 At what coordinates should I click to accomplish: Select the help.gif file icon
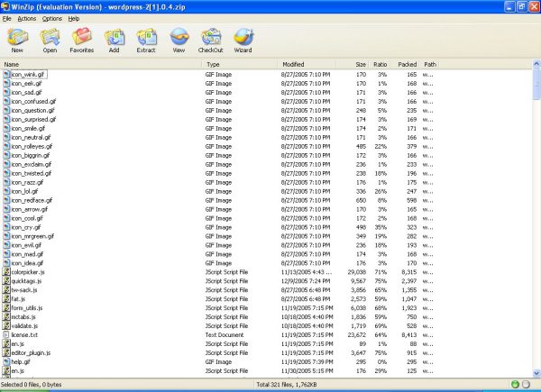click(x=6, y=361)
